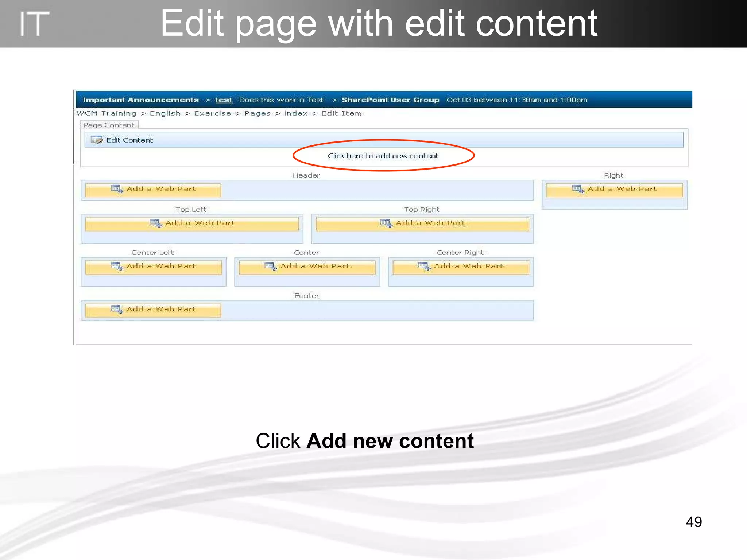Viewport: 747px width, 560px height.
Task: Select slide number 49
Action: 694,522
